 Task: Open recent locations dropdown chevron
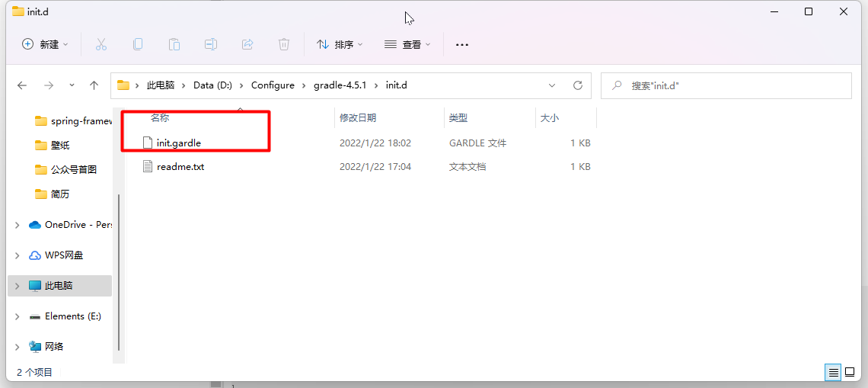72,85
